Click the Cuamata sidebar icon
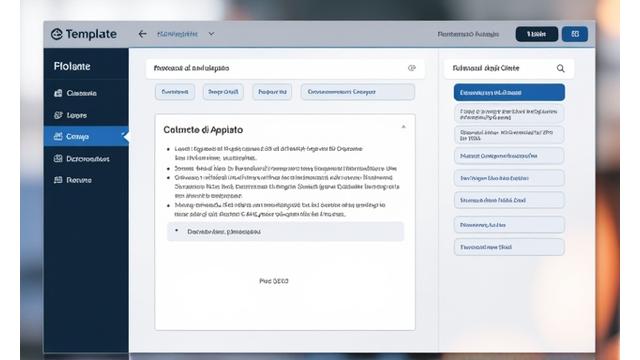The height and width of the screenshot is (360, 640). pyautogui.click(x=58, y=93)
